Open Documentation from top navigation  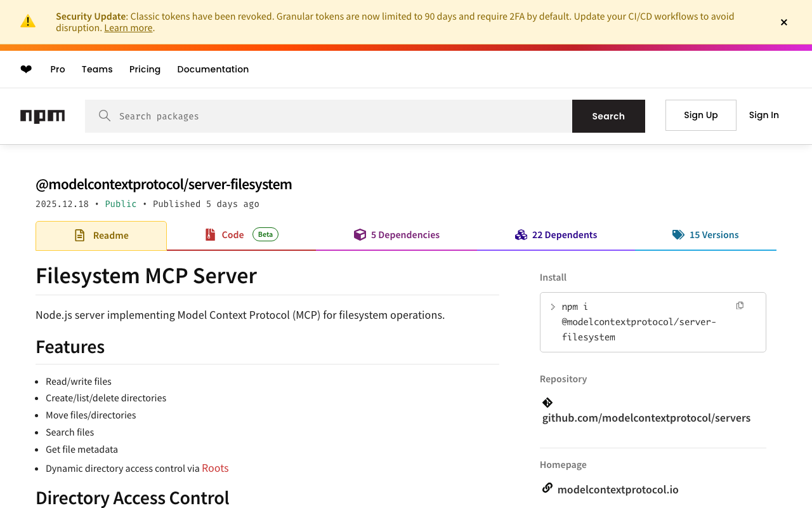coord(213,69)
